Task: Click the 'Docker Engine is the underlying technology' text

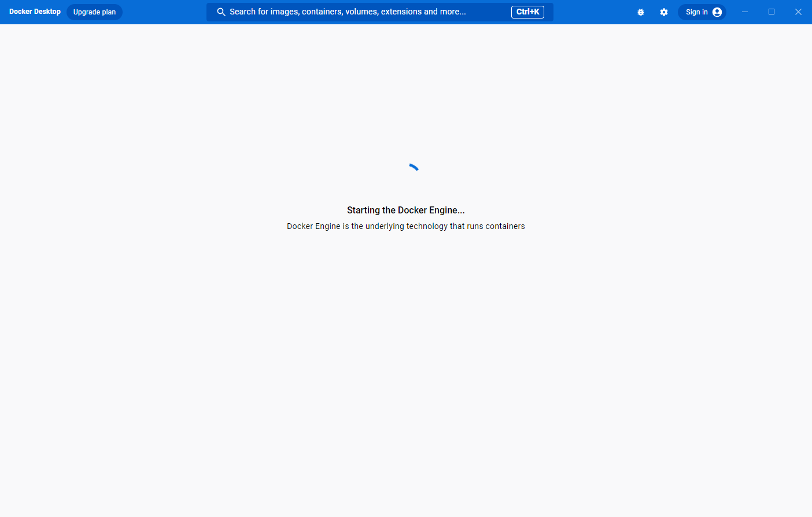Action: (x=406, y=226)
